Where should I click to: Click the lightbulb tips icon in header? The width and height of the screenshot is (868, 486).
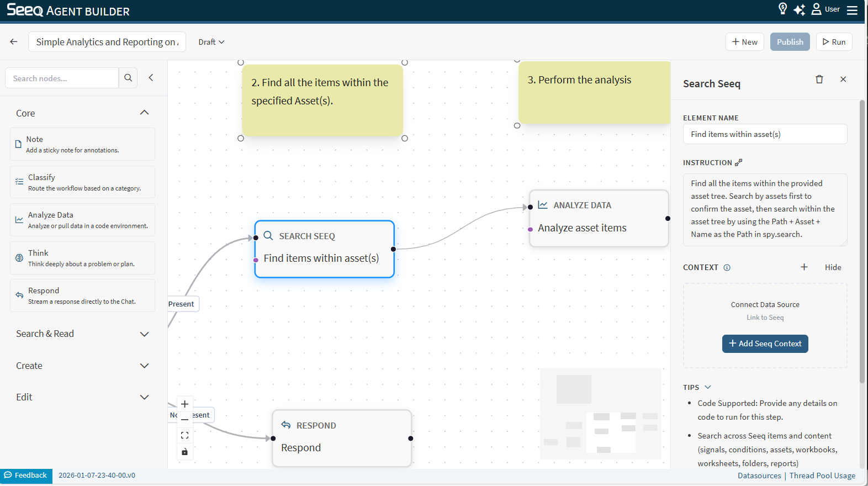pyautogui.click(x=782, y=8)
